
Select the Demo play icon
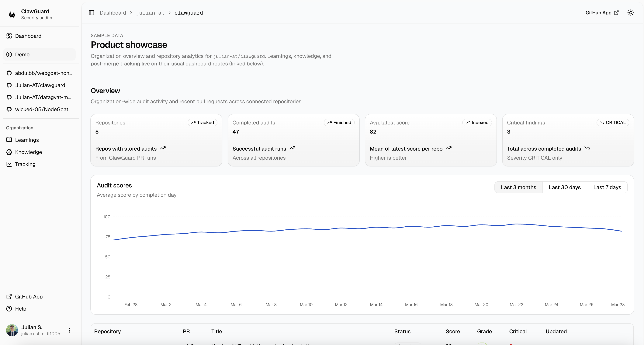point(9,54)
